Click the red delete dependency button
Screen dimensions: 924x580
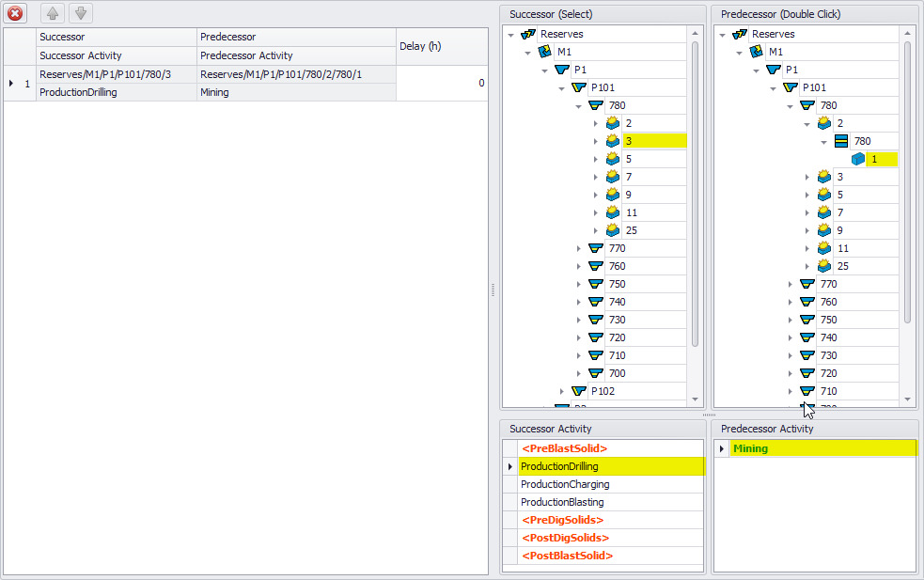pyautogui.click(x=15, y=13)
